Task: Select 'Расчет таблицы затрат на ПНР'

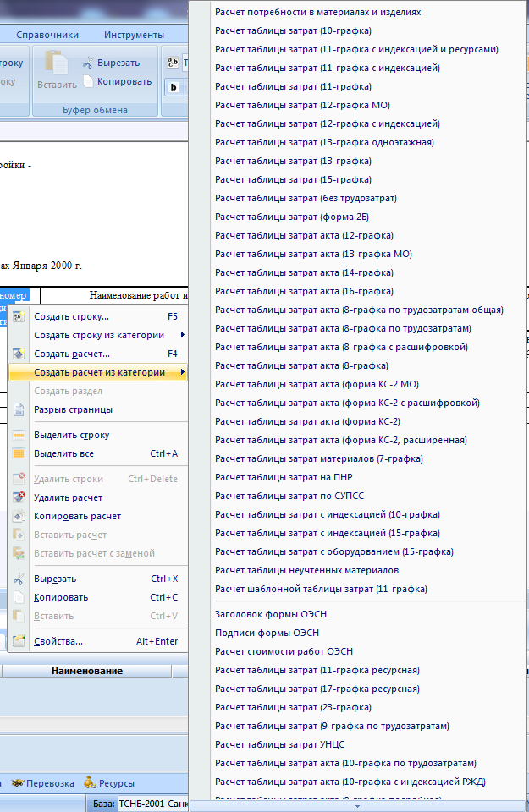Action: pyautogui.click(x=284, y=478)
